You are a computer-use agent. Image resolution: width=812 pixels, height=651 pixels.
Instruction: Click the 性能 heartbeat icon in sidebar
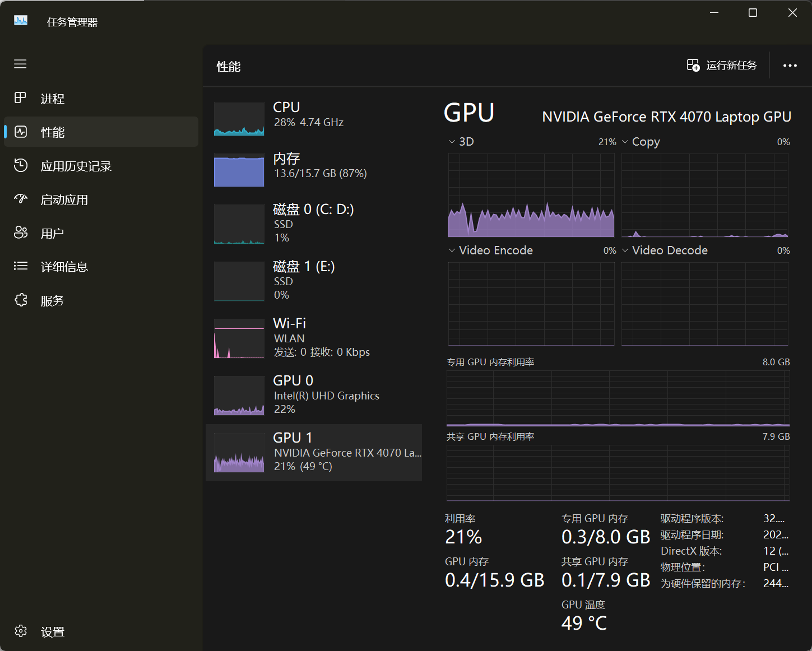pos(21,132)
